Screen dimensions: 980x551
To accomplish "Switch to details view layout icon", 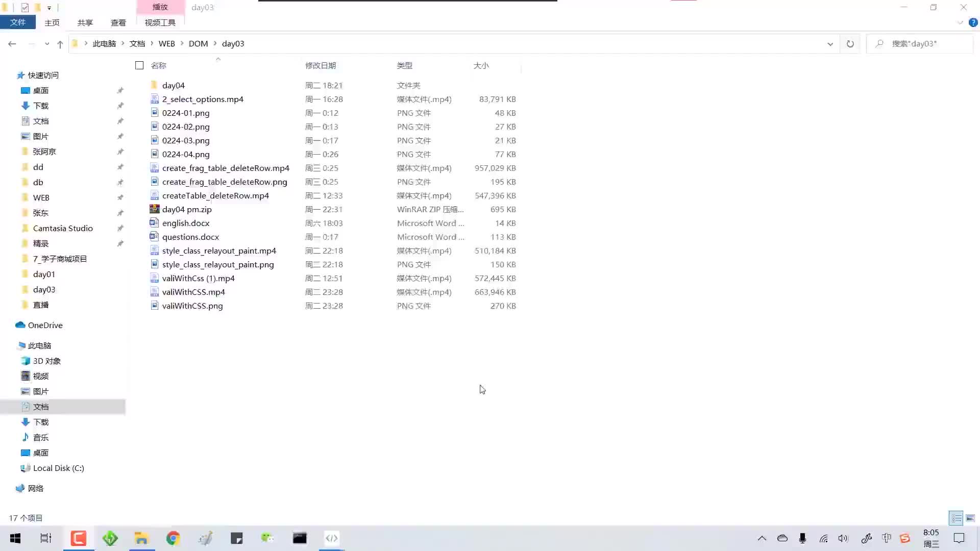I will pos(956,518).
